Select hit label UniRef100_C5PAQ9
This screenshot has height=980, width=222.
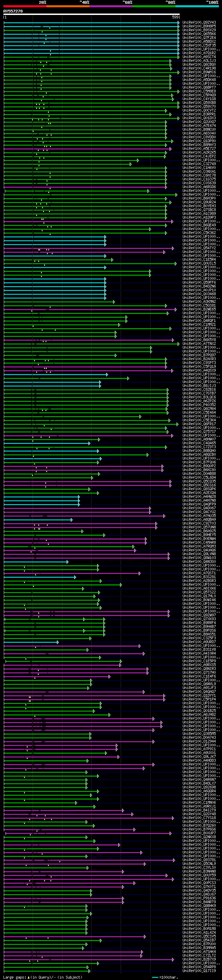click(x=199, y=95)
